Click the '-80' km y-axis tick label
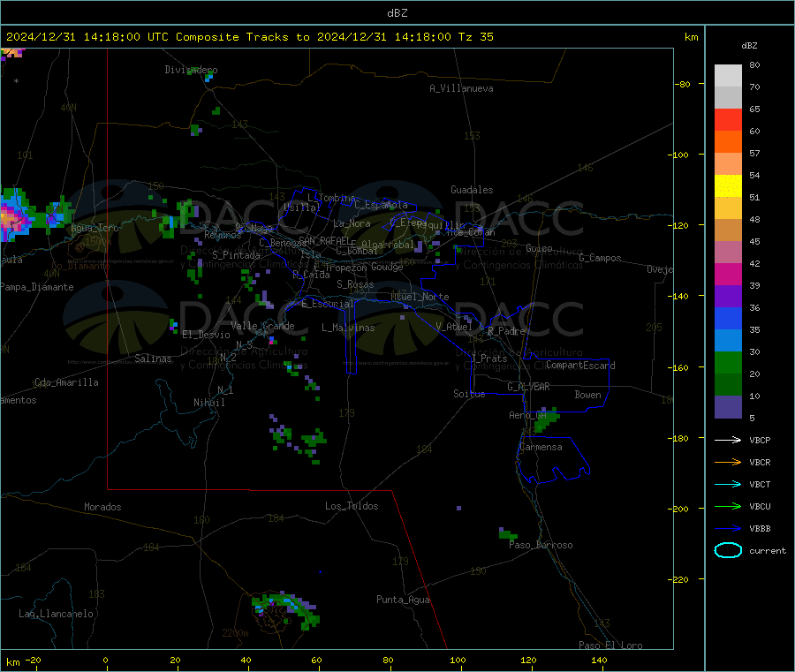This screenshot has height=672, width=795. (x=683, y=84)
